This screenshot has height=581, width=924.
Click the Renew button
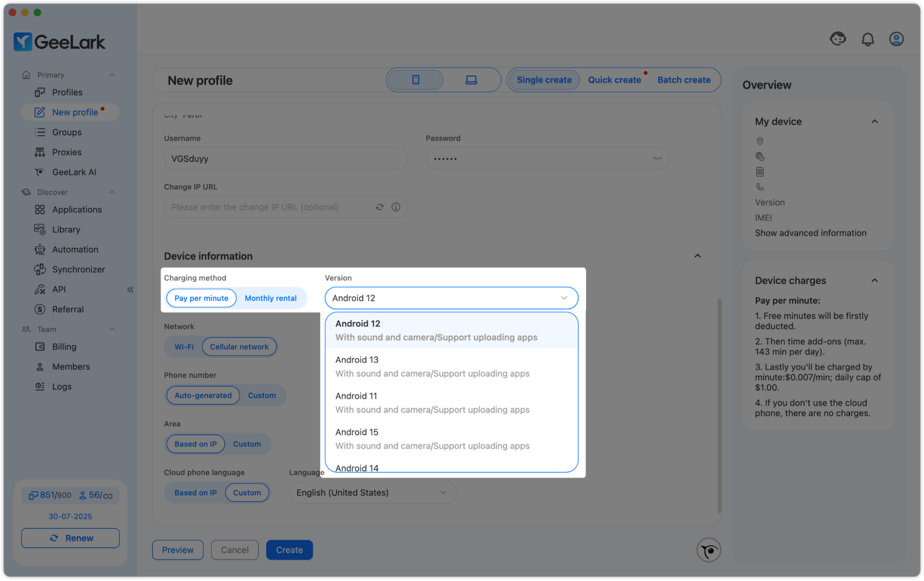click(x=70, y=538)
